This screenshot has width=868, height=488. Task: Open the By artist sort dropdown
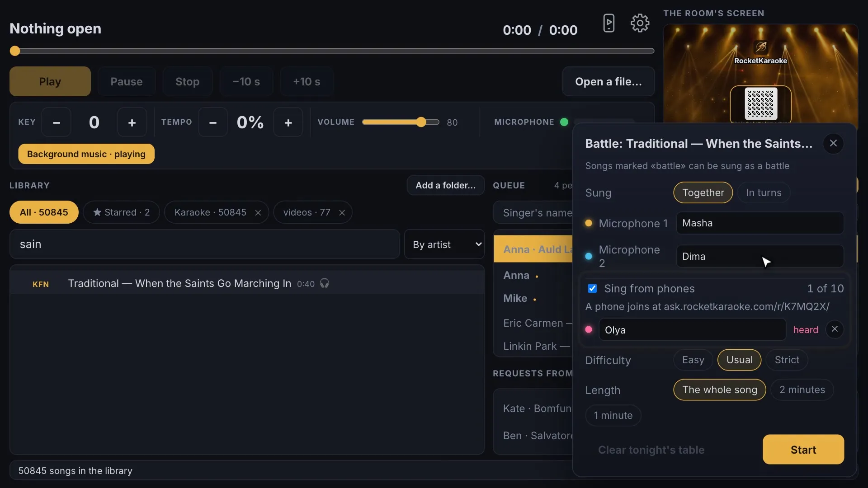point(445,244)
